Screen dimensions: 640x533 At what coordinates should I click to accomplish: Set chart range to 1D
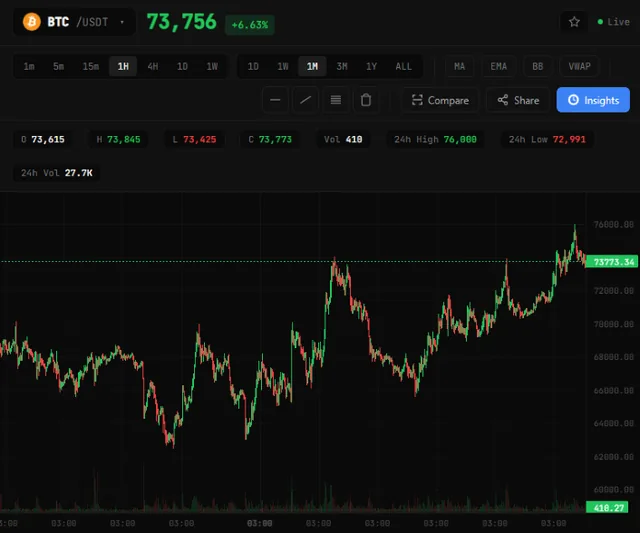pyautogui.click(x=253, y=66)
